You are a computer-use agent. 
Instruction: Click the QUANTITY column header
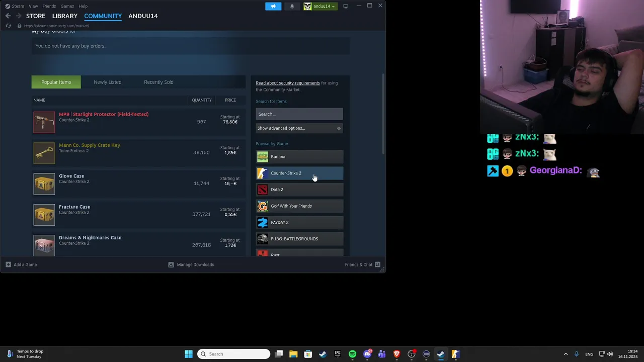pos(201,100)
